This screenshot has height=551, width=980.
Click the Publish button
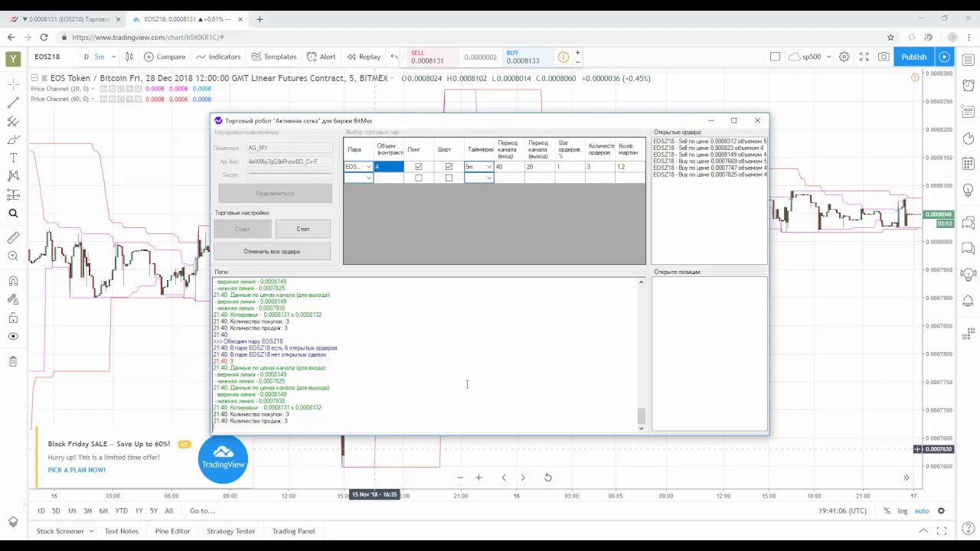pos(914,57)
